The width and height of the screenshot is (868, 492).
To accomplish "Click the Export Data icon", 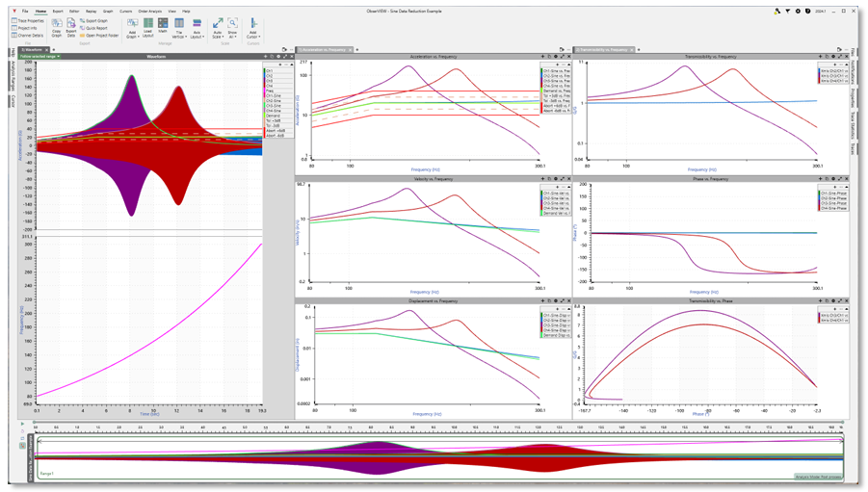I will [x=71, y=27].
